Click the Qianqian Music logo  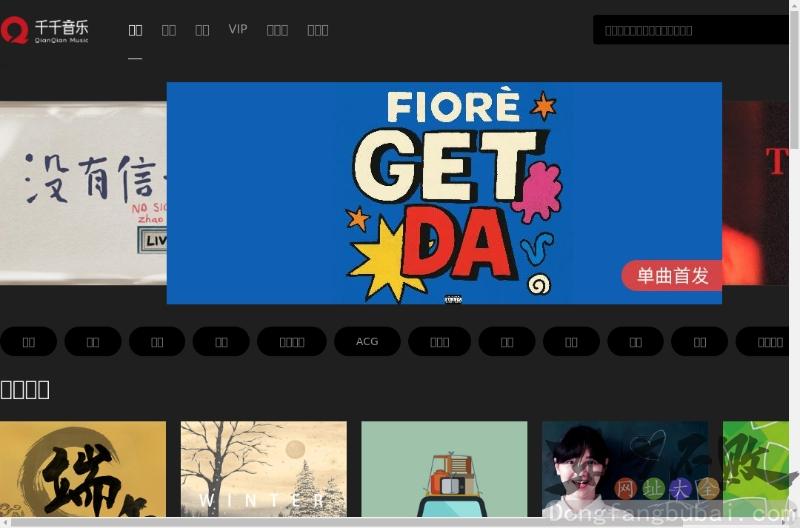[x=46, y=30]
